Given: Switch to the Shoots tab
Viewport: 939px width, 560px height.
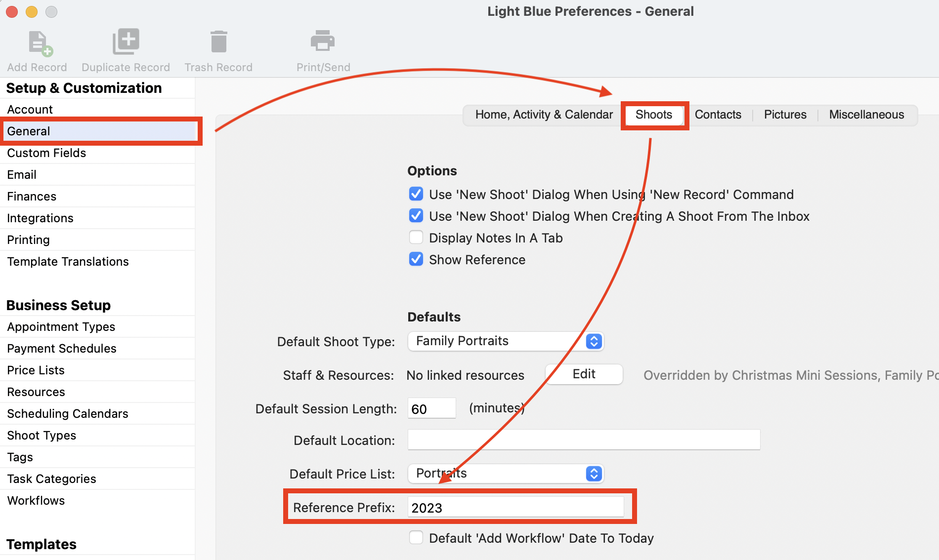Looking at the screenshot, I should click(x=653, y=115).
